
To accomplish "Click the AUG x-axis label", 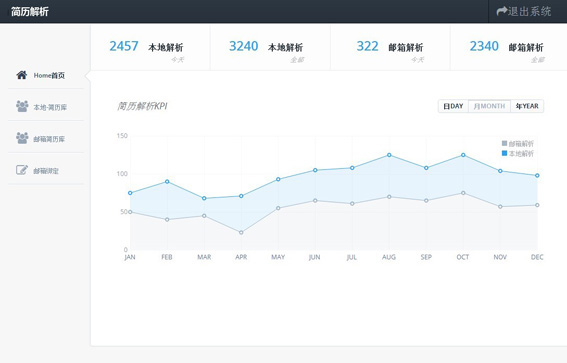I will click(389, 257).
